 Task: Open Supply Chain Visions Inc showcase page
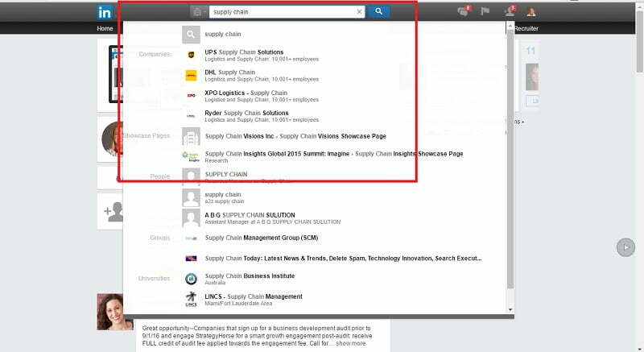click(295, 136)
